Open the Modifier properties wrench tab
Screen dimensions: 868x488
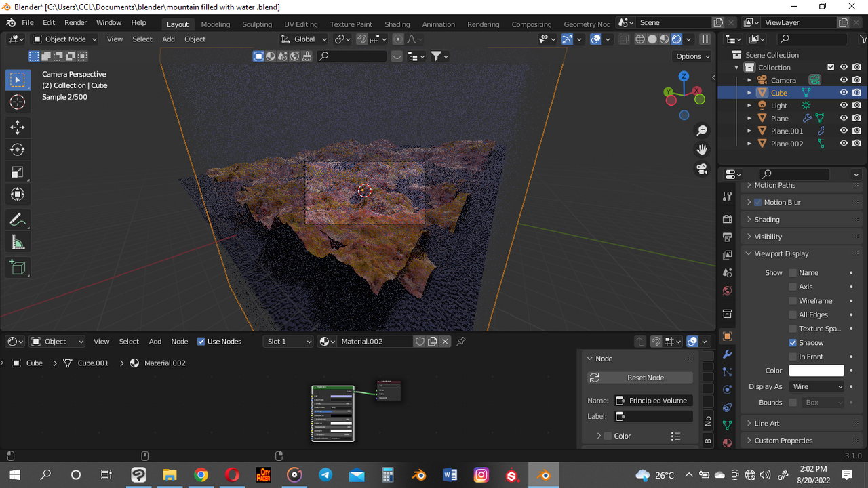(727, 354)
